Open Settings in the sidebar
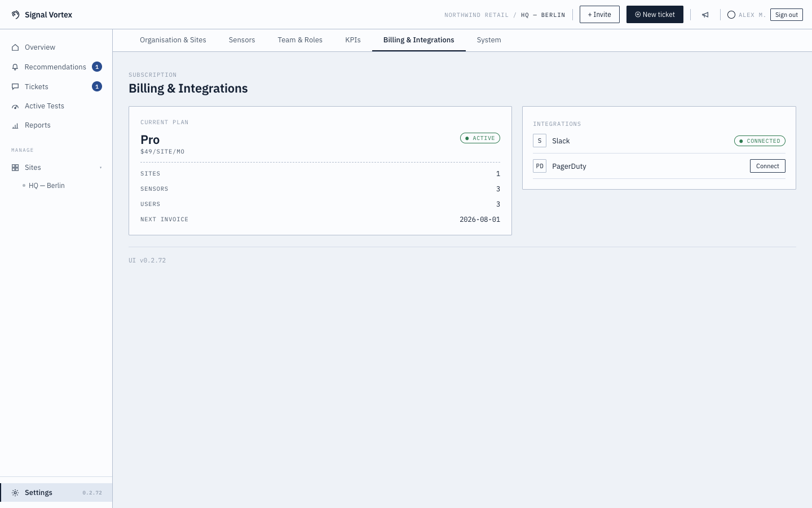The height and width of the screenshot is (508, 812). click(x=56, y=493)
